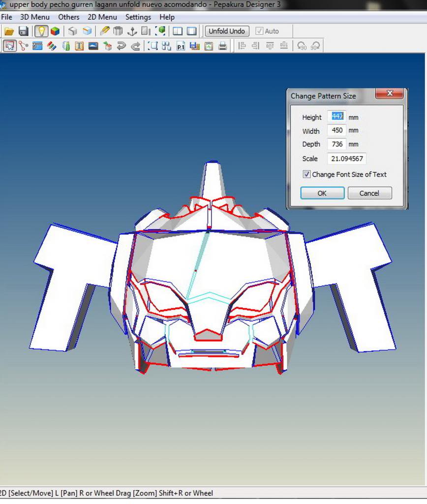Open the Help menu
Image resolution: width=427 pixels, height=504 pixels.
pyautogui.click(x=167, y=17)
